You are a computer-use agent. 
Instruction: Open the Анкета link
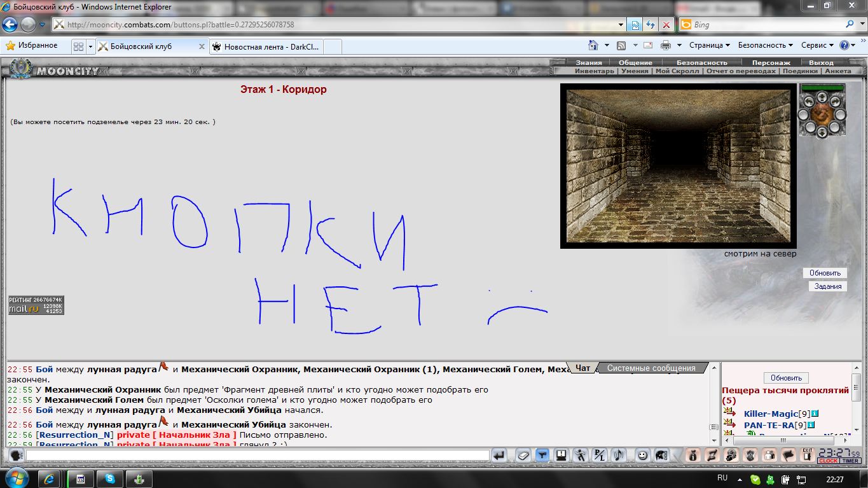837,71
